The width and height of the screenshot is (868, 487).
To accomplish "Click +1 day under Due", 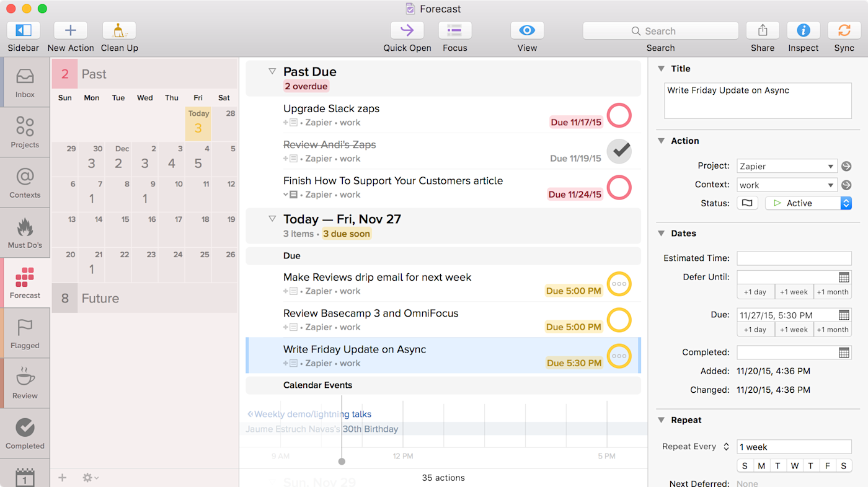I will click(755, 330).
